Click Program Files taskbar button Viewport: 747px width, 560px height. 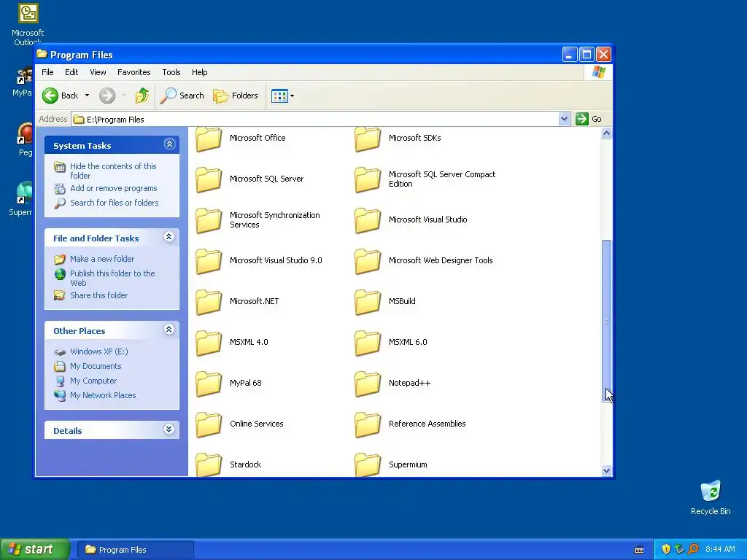(135, 550)
